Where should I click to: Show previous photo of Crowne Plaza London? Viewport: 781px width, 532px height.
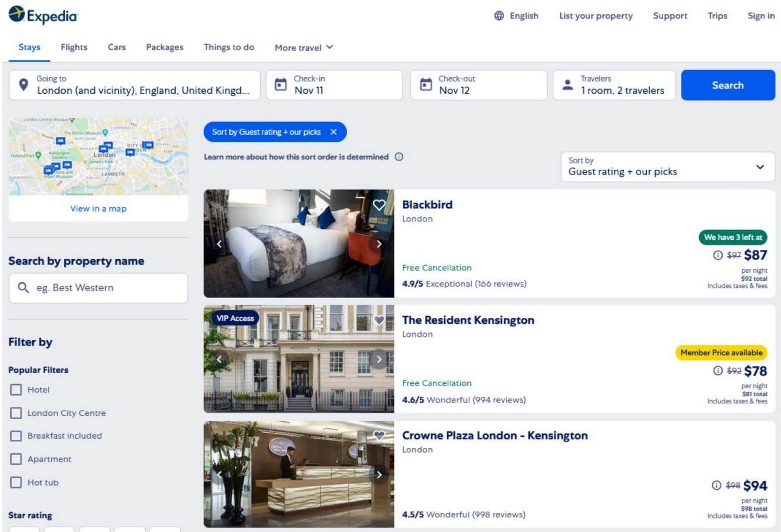pyautogui.click(x=219, y=474)
